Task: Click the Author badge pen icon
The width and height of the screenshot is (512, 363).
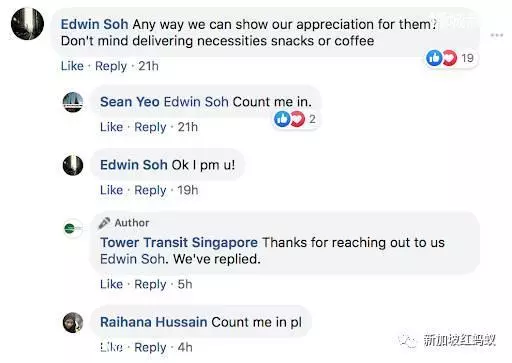Action: [104, 223]
